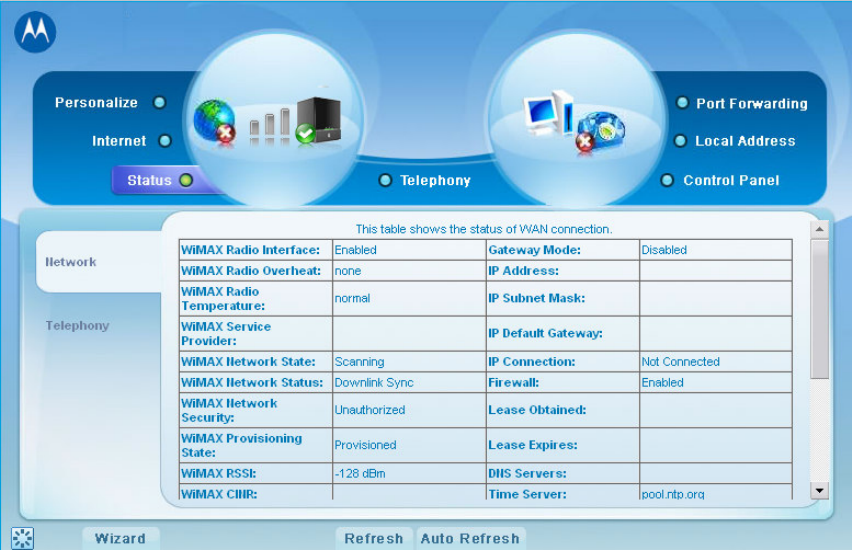Click the globe internet disconnected icon
The width and height of the screenshot is (852, 550).
coord(215,122)
